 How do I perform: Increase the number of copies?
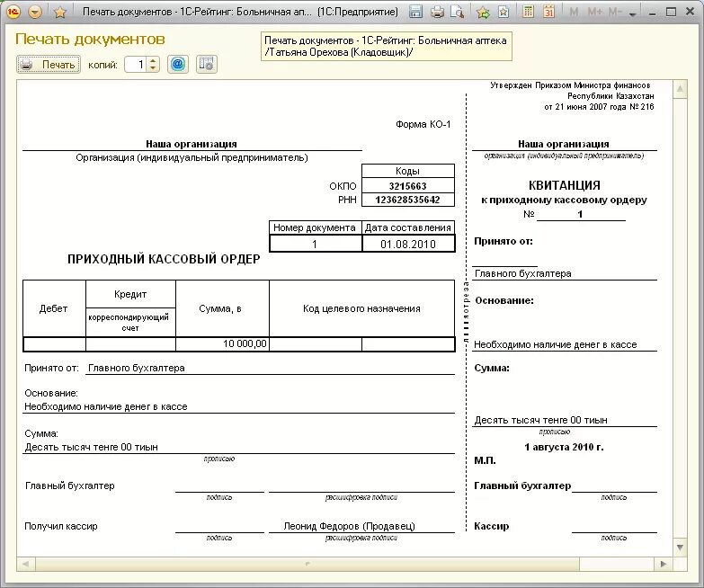point(153,60)
